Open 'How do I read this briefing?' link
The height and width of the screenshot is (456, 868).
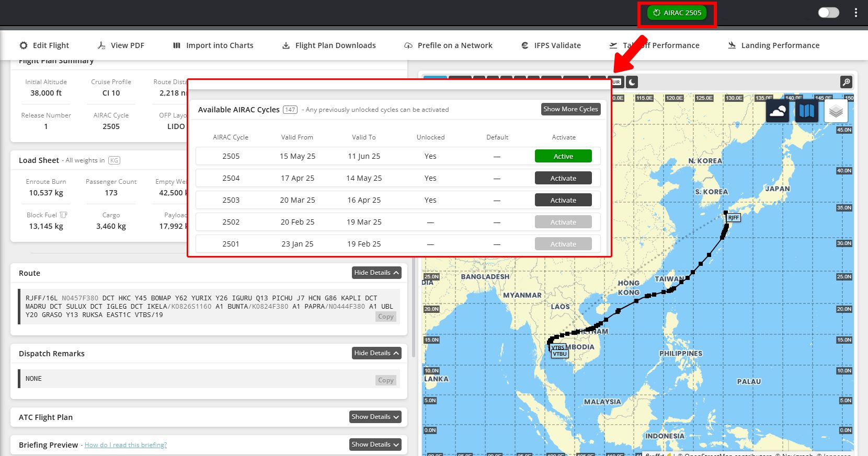(125, 445)
